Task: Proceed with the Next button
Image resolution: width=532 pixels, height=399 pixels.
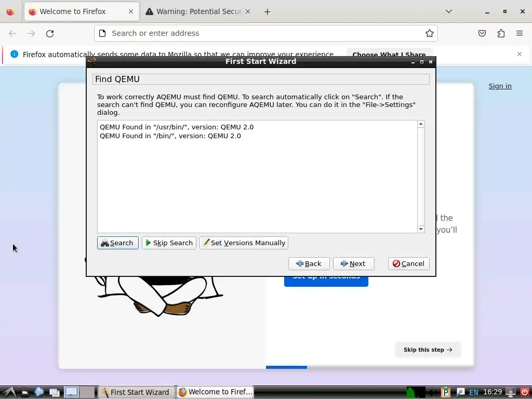Action: coord(353,263)
